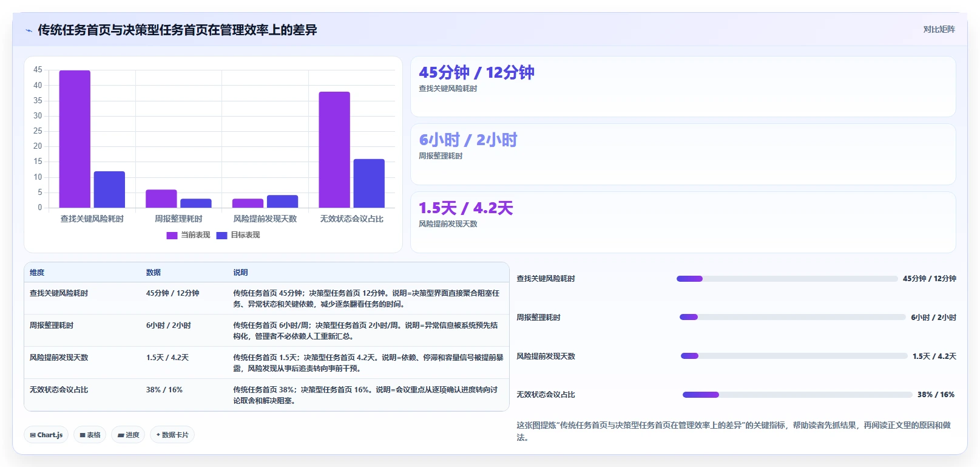
Task: Click table value 38% / 16%
Action: point(164,390)
